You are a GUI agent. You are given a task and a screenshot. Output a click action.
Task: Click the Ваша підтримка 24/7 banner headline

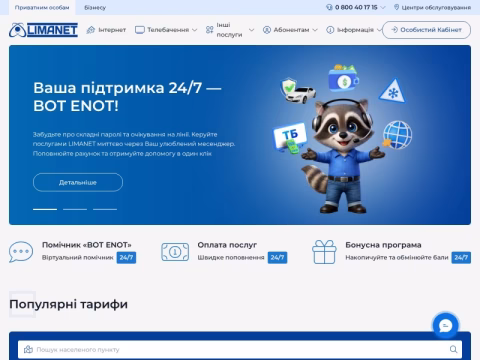point(127,97)
